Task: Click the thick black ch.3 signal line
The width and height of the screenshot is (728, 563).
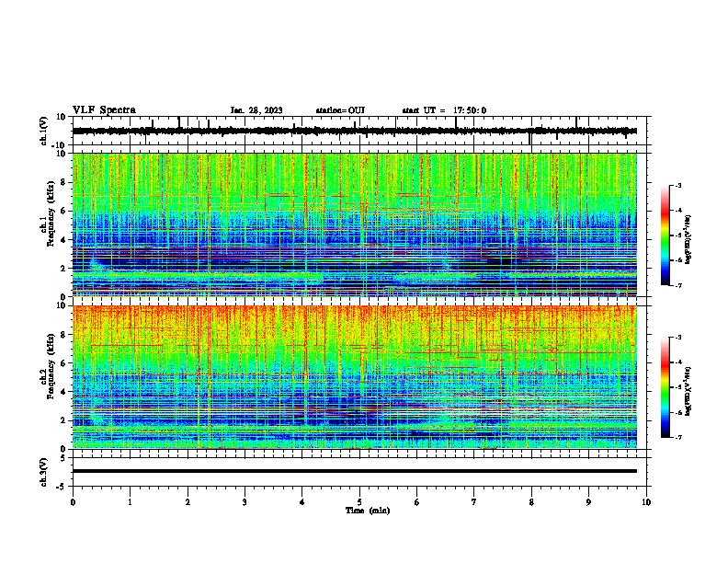Action: [355, 471]
